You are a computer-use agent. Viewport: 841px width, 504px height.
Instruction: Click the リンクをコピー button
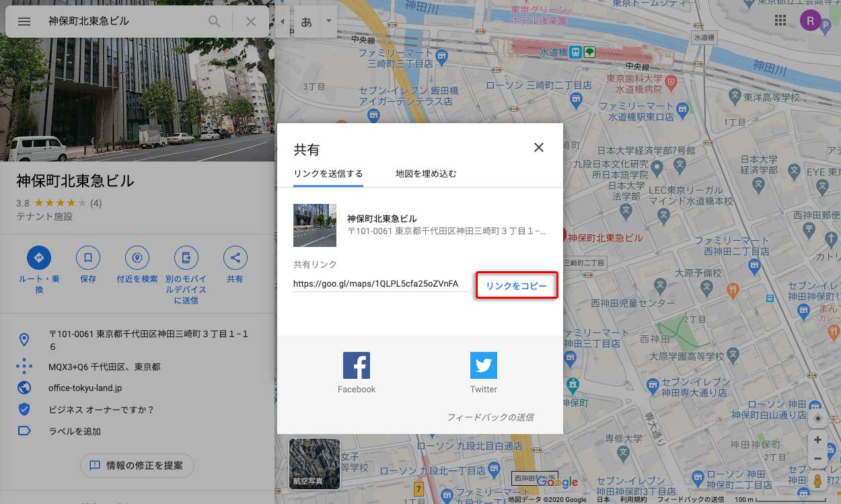pos(516,286)
